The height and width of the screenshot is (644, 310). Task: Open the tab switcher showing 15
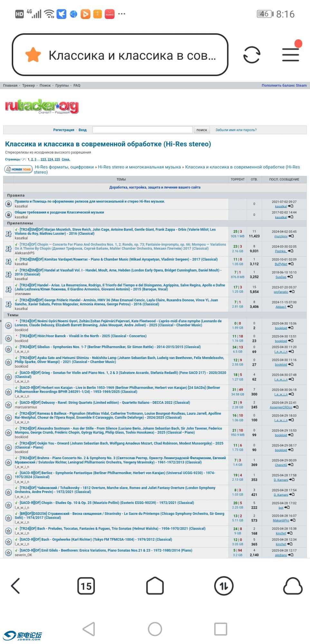pyautogui.click(x=86, y=586)
